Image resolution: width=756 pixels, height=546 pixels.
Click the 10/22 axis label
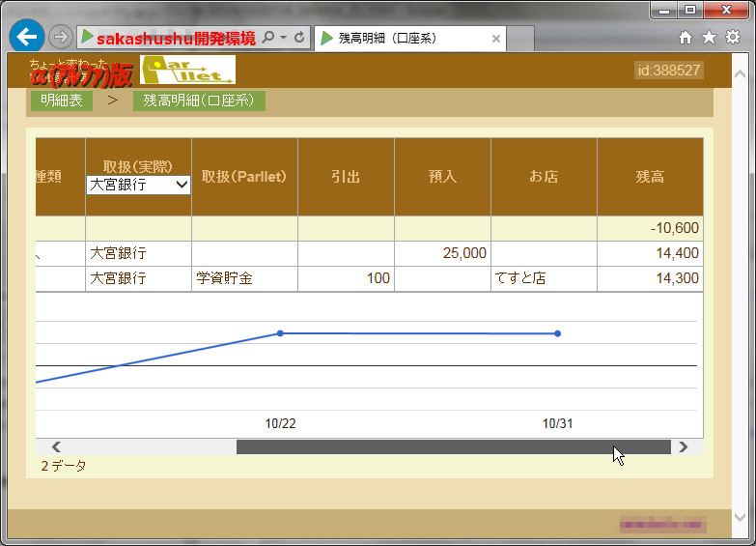coord(280,424)
